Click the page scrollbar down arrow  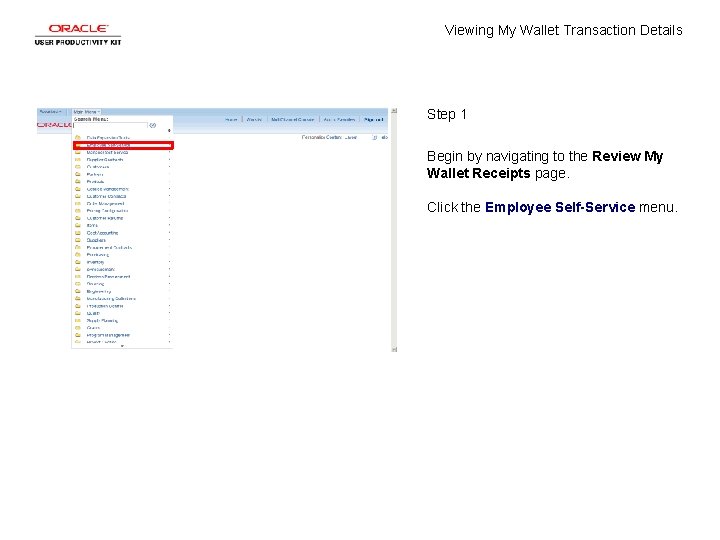[x=394, y=349]
